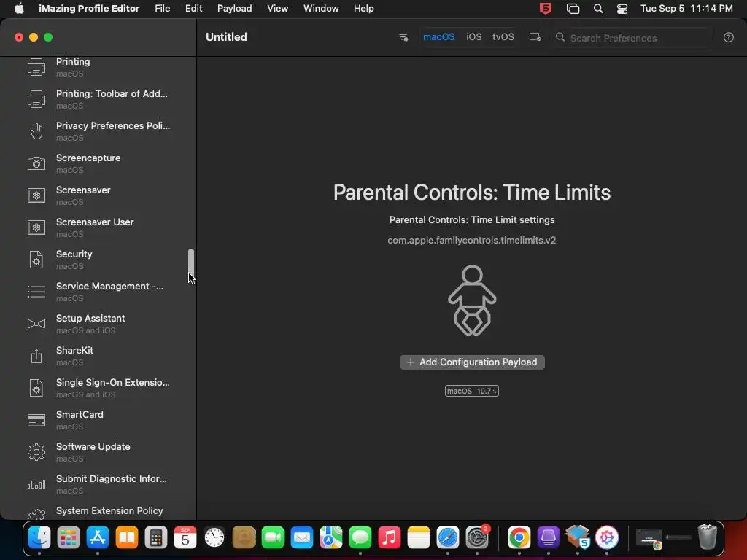Viewport: 747px width, 560px height.
Task: Click the device view icon beside tvOS
Action: point(535,37)
